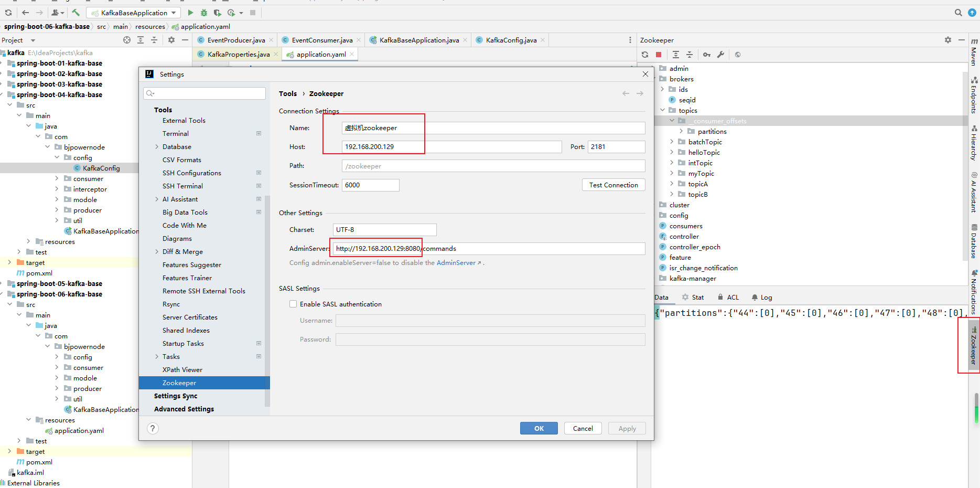Select Advanced Settings in settings list
The height and width of the screenshot is (488, 980).
coord(184,409)
